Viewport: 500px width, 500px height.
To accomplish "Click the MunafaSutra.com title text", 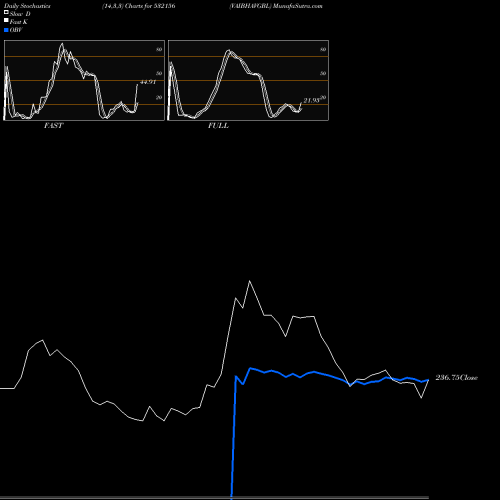I will pyautogui.click(x=298, y=6).
